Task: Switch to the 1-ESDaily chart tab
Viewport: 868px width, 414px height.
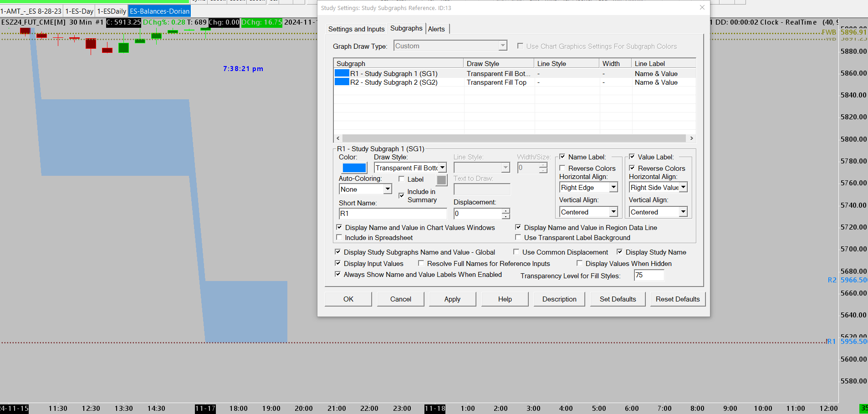Action: tap(112, 11)
